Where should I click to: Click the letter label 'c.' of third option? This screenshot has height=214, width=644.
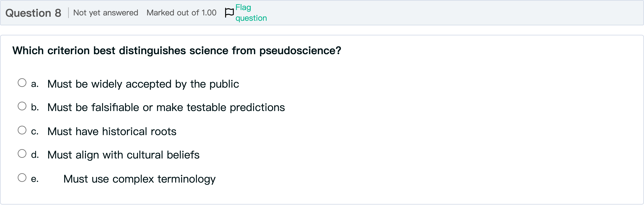coord(35,131)
